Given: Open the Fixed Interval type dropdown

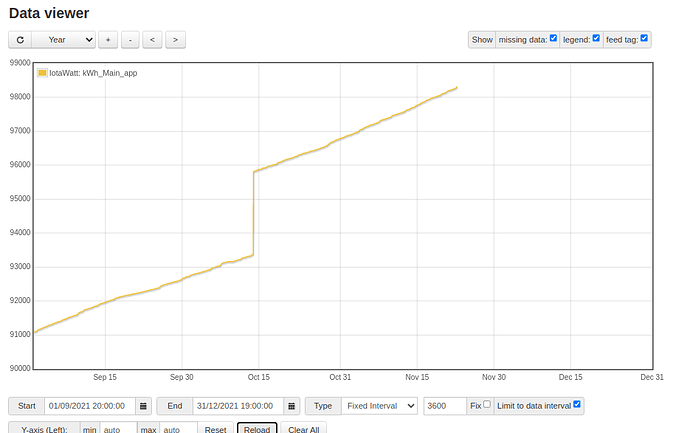Looking at the screenshot, I should tap(379, 406).
